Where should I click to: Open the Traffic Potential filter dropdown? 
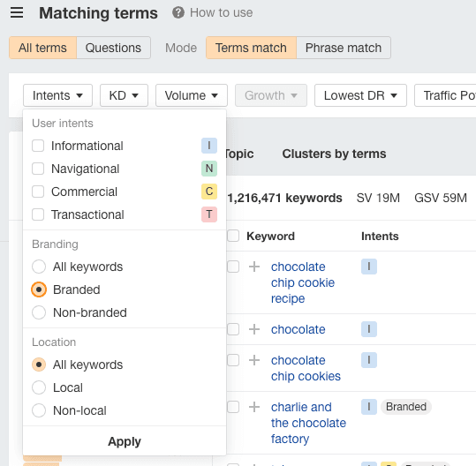click(x=445, y=95)
